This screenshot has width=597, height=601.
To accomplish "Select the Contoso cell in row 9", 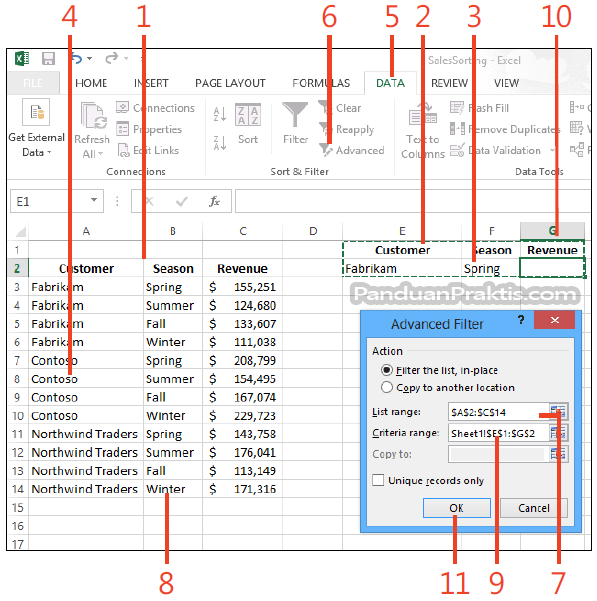I will 86,397.
